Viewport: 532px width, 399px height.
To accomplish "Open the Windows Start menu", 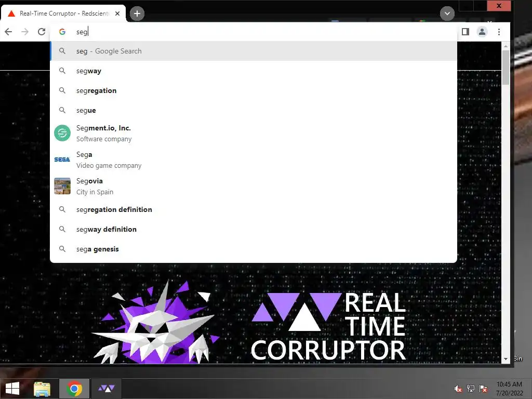I will (12, 389).
